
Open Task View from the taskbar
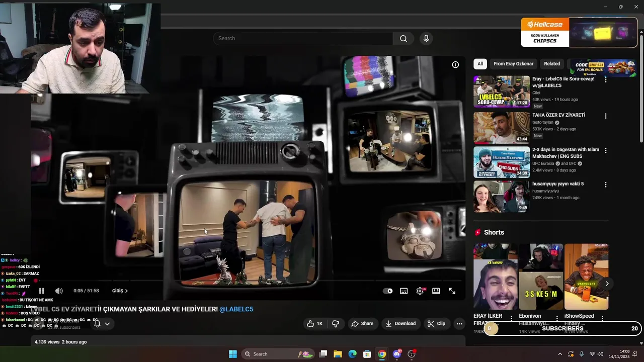click(x=323, y=354)
